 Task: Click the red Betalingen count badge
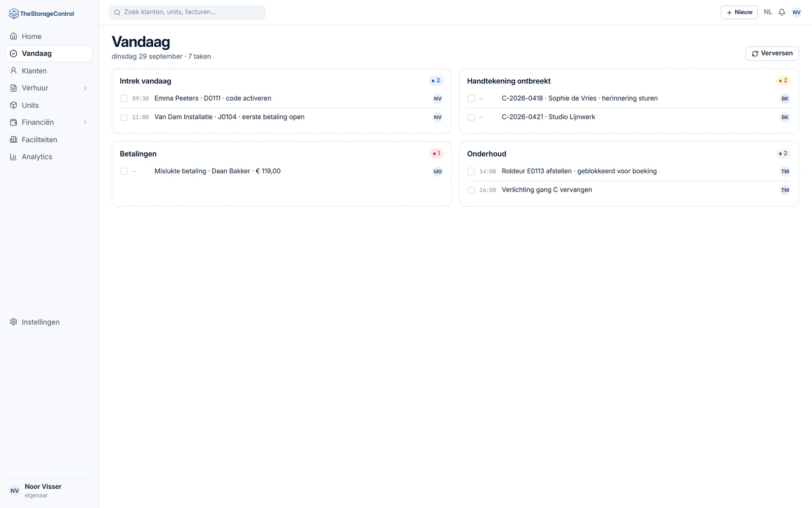pos(436,153)
